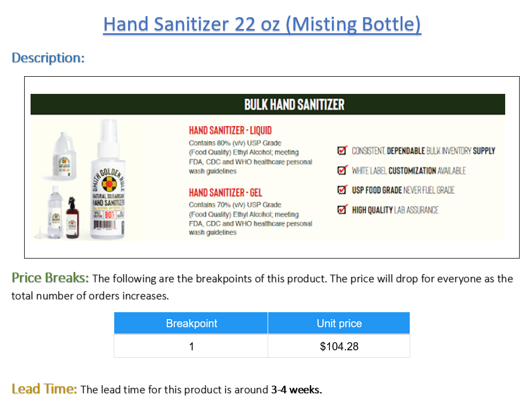Click the Description heading
This screenshot has height=405, width=532.
(x=48, y=57)
